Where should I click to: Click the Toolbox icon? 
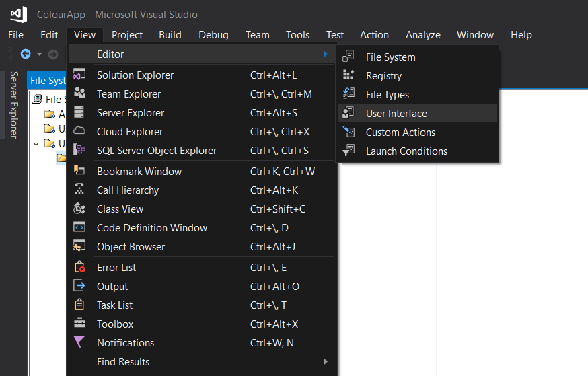click(x=79, y=323)
